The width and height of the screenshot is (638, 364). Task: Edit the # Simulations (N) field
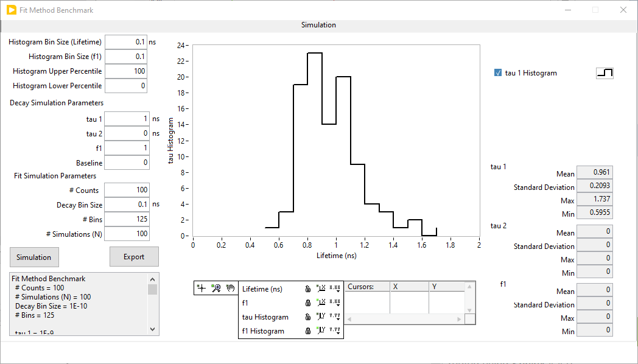coord(127,234)
